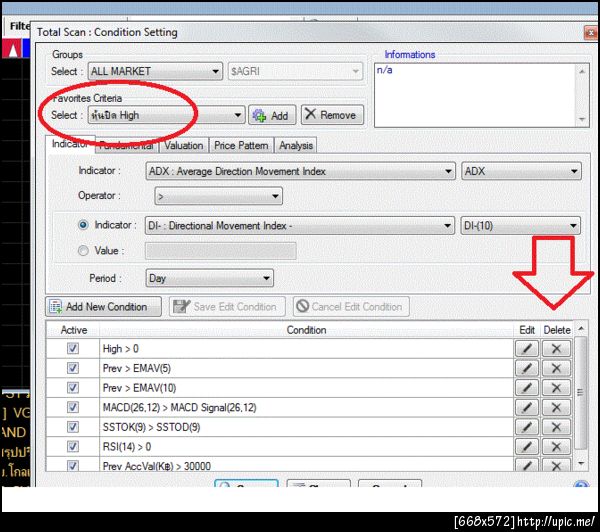This screenshot has height=532, width=600.
Task: Open the DI-(10) parameter dropdown
Action: click(520, 226)
